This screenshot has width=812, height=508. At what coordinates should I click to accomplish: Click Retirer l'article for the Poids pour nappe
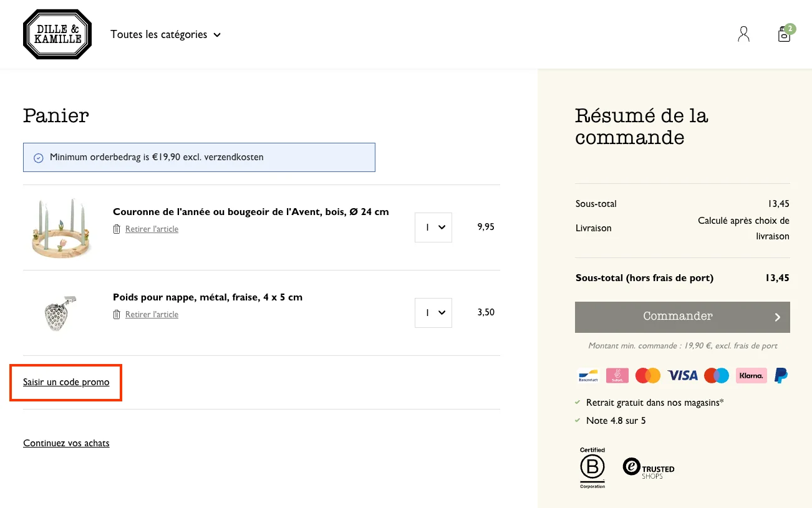(x=152, y=315)
